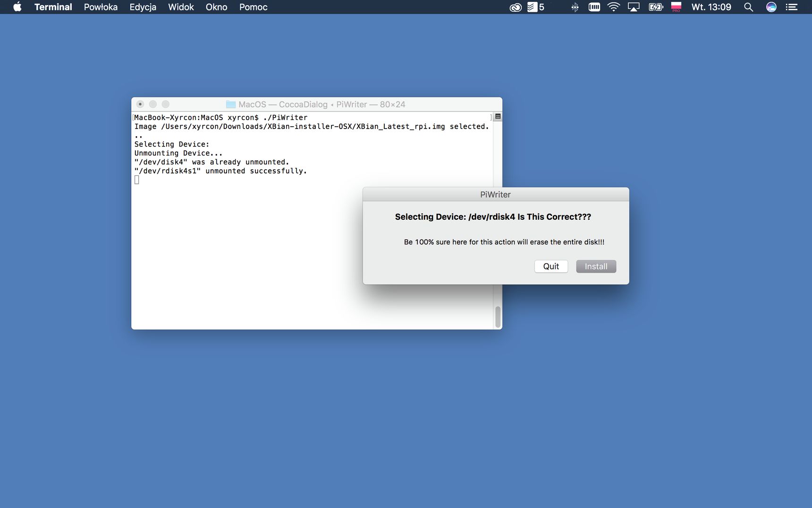Click the folder icon in Terminal title bar
This screenshot has height=508, width=812.
click(231, 104)
